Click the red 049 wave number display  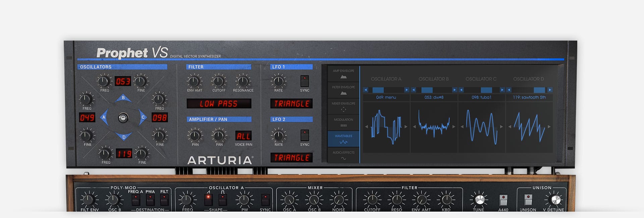click(87, 118)
